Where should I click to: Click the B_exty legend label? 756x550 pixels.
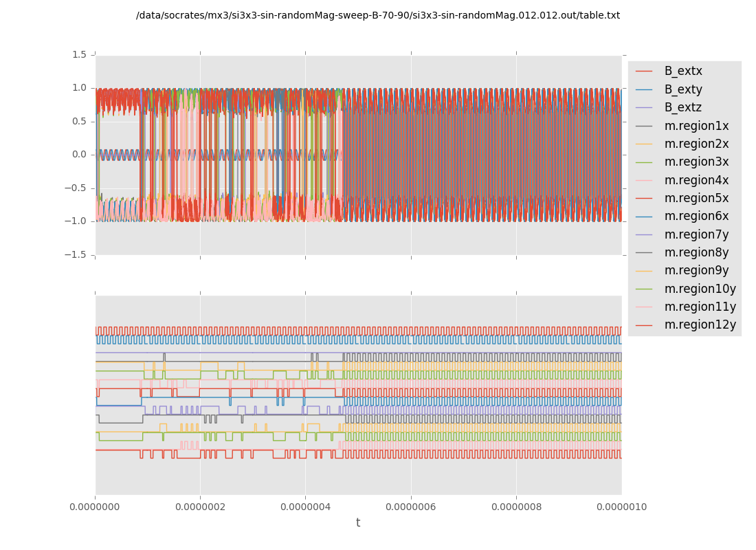click(x=682, y=89)
